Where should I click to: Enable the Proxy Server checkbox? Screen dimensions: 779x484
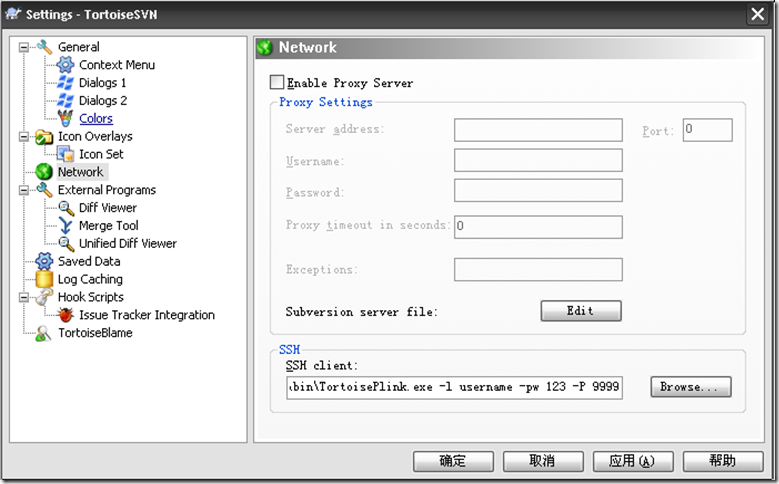[277, 82]
